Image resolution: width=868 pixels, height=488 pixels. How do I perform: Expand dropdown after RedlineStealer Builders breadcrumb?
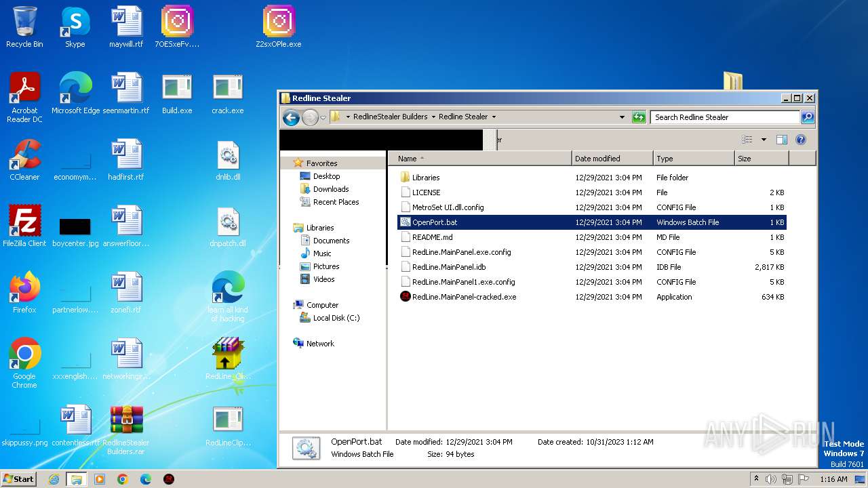433,117
